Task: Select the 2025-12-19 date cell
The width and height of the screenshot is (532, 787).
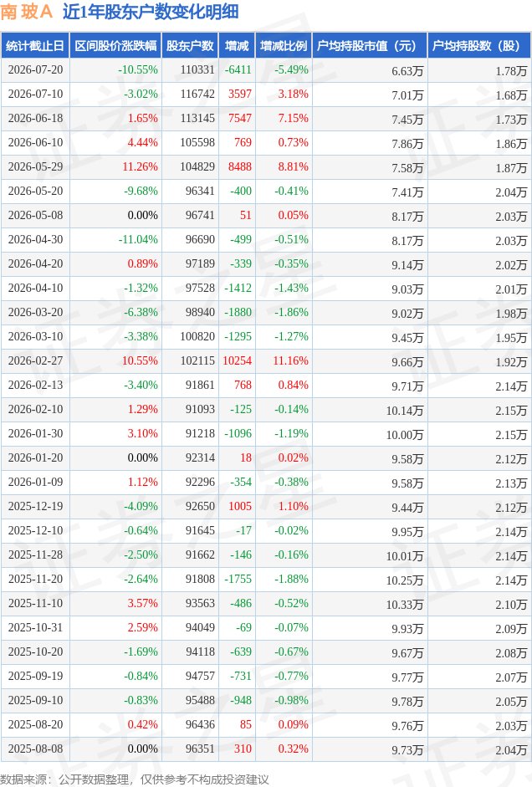Action: 36,506
